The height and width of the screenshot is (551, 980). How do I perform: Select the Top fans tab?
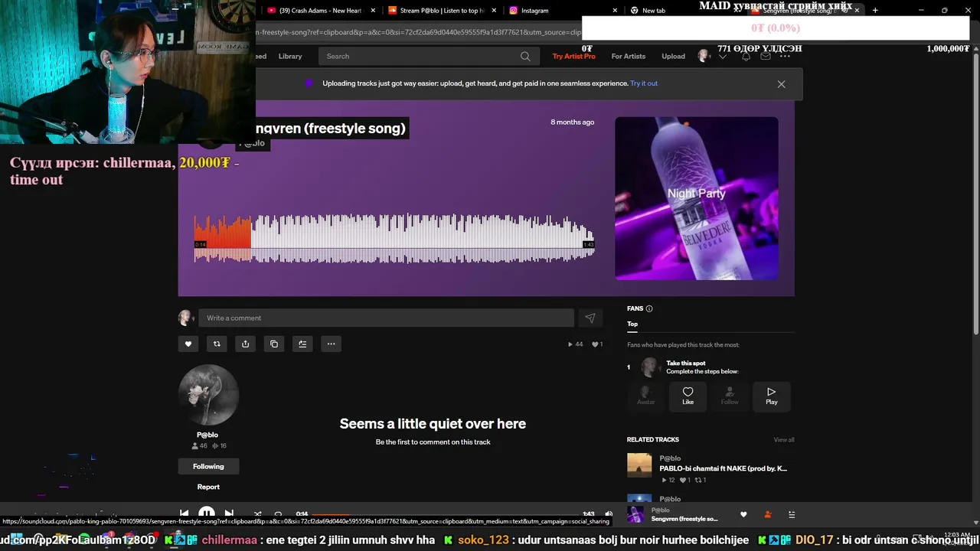click(x=632, y=324)
